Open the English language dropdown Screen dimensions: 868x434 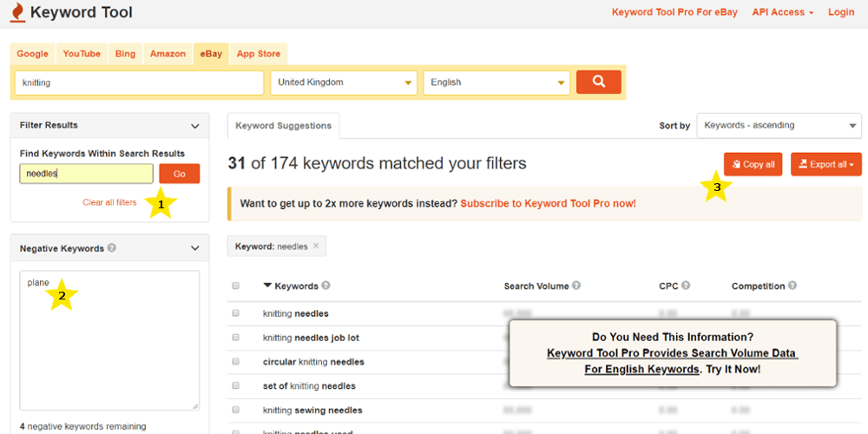(496, 82)
